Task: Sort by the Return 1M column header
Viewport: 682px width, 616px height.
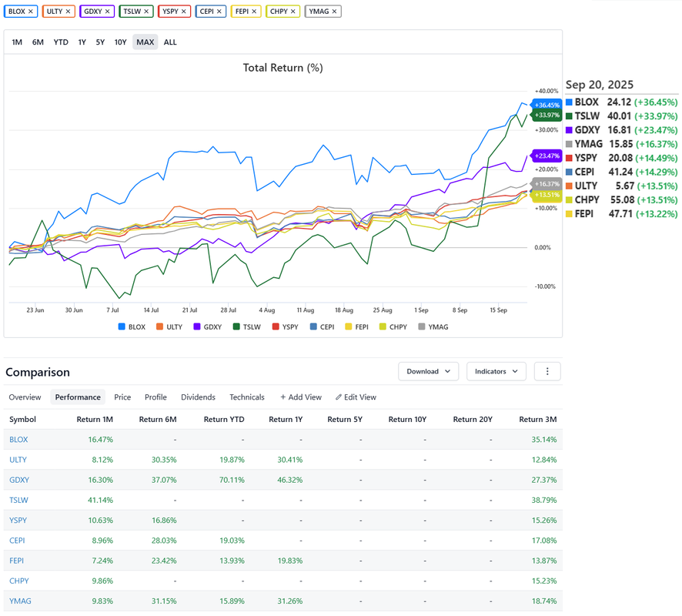Action: click(x=95, y=420)
